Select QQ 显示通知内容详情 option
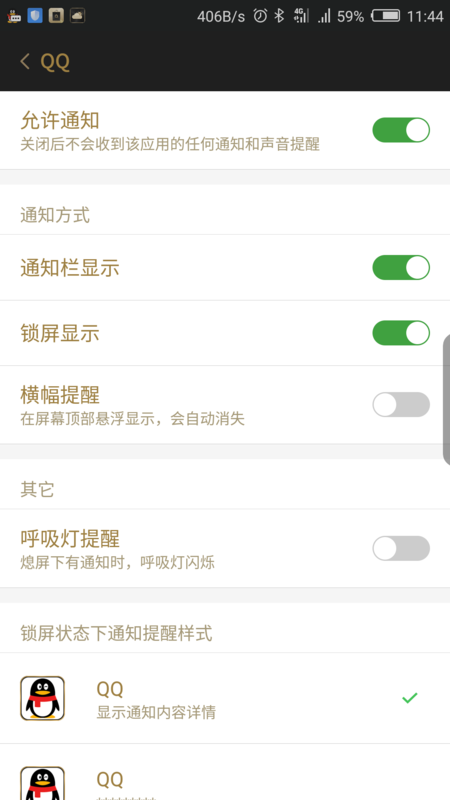The height and width of the screenshot is (800, 450). 225,698
